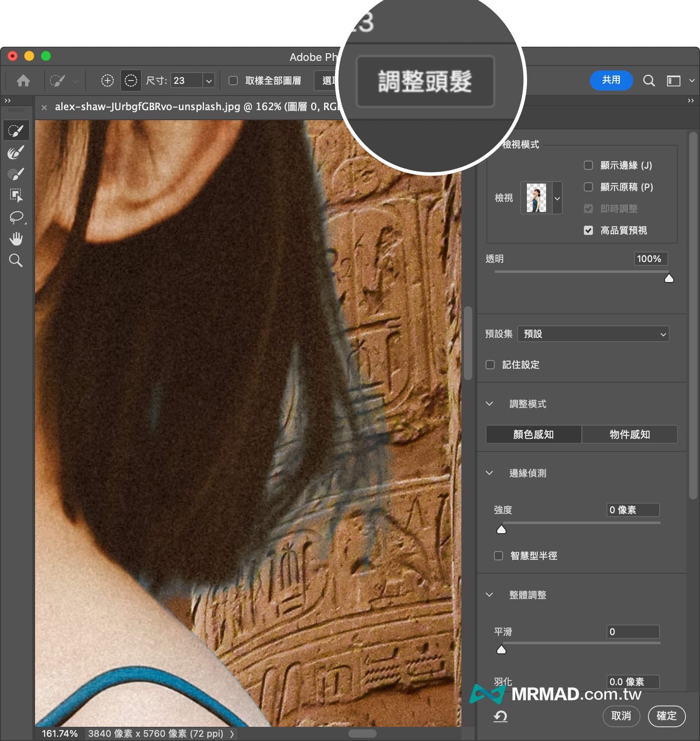
Task: Click the Home icon in options bar
Action: click(23, 81)
